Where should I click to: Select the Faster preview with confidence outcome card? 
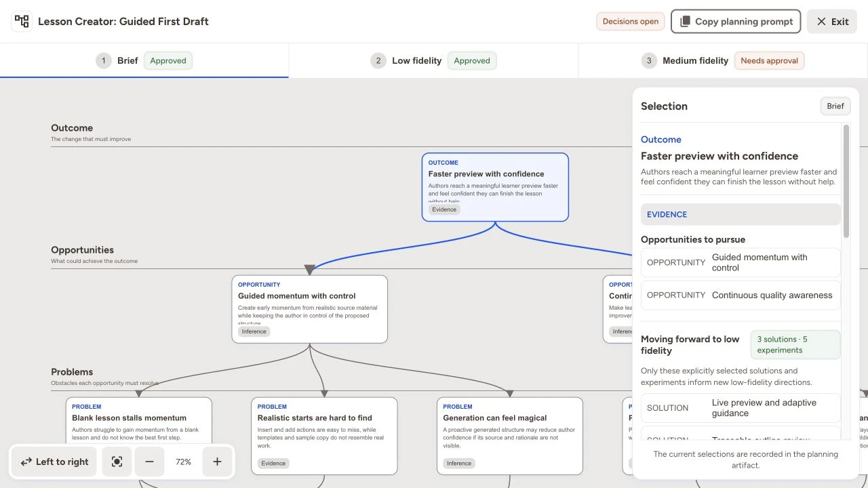point(495,187)
